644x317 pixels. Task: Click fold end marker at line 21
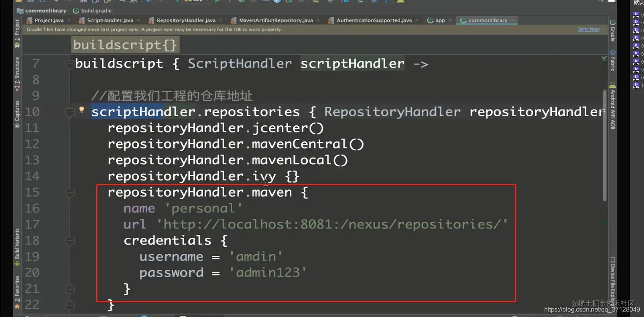coord(70,289)
